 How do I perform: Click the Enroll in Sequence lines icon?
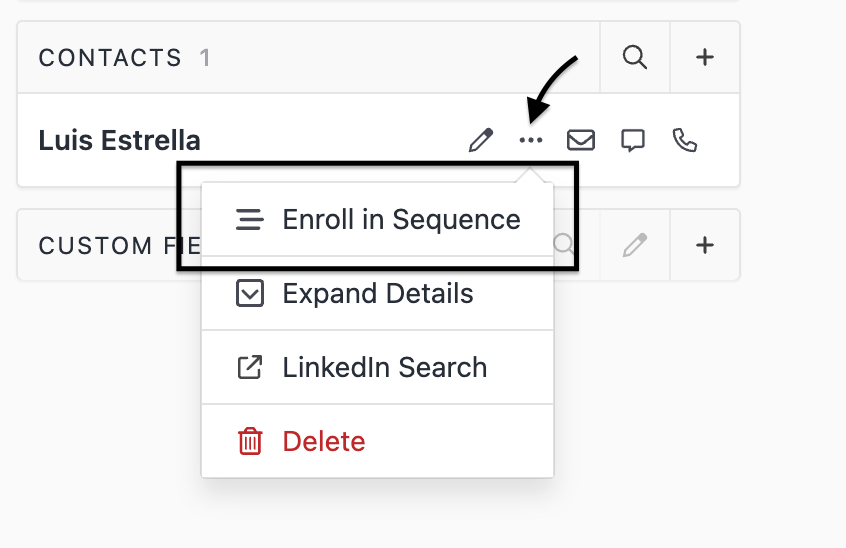249,220
